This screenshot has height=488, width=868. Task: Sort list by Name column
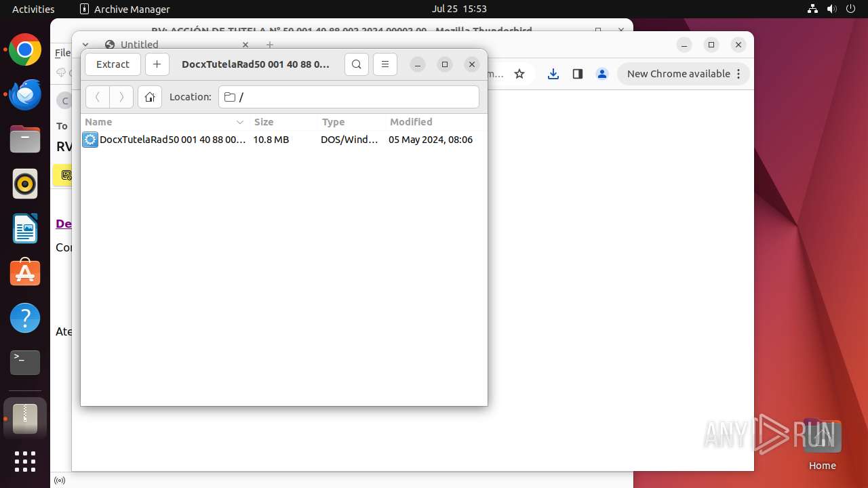(x=165, y=122)
